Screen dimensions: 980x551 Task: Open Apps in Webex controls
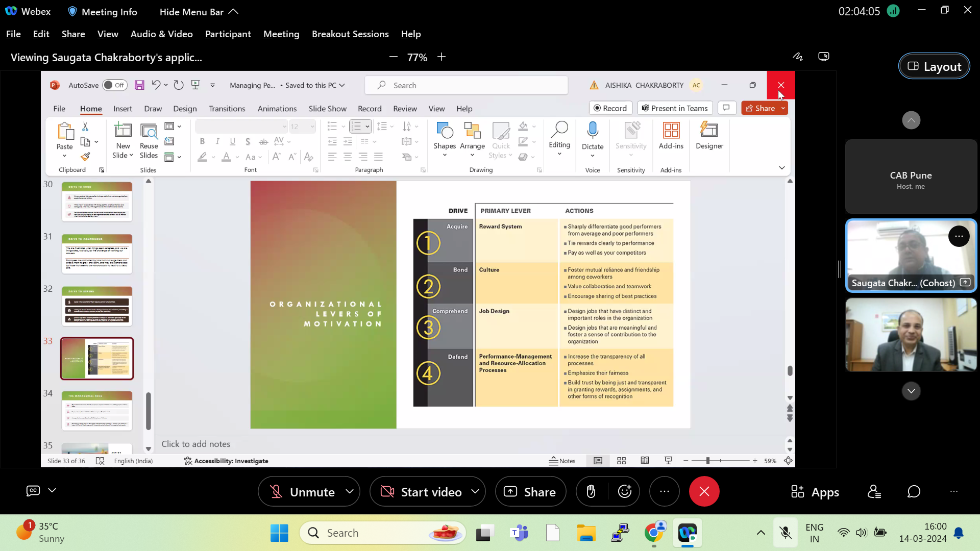click(815, 492)
